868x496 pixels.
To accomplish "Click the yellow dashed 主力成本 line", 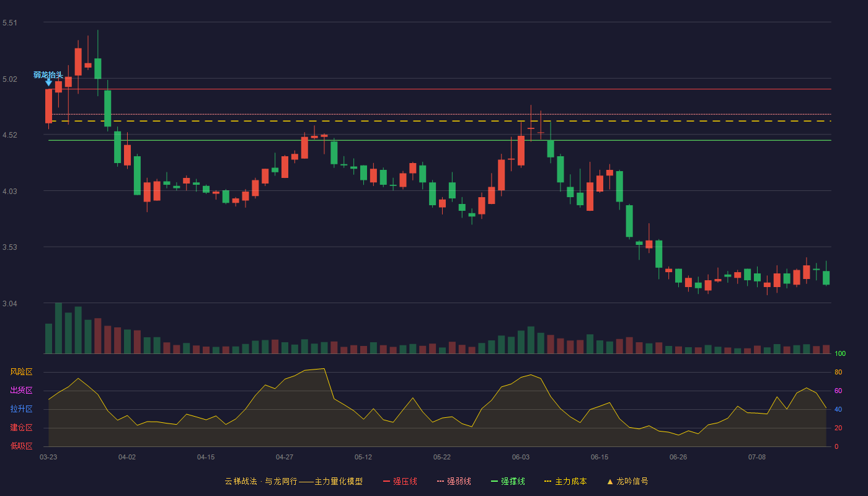I will [x=440, y=121].
